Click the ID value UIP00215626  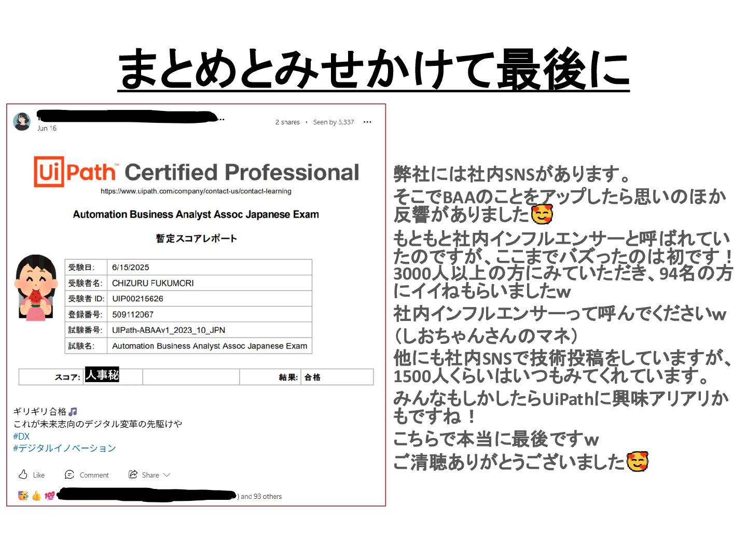137,299
